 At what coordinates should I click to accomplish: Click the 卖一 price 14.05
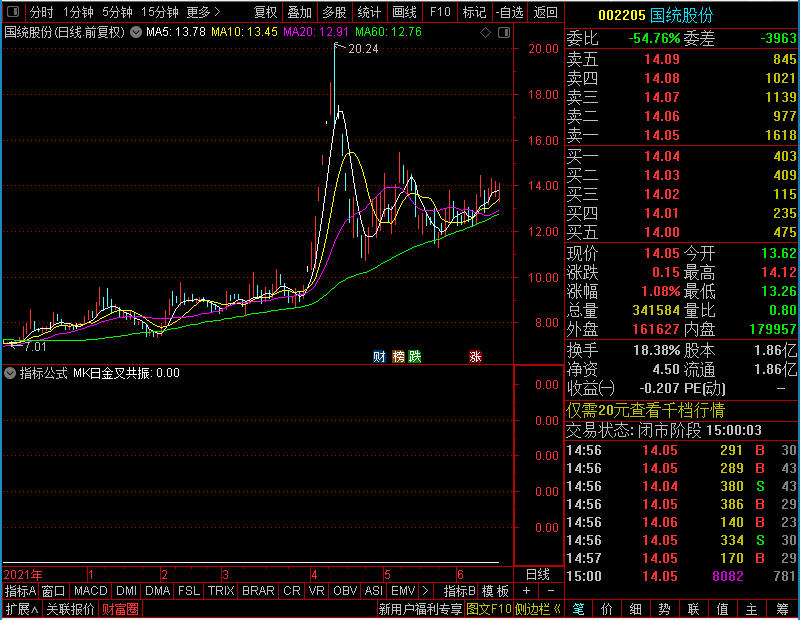click(x=662, y=135)
